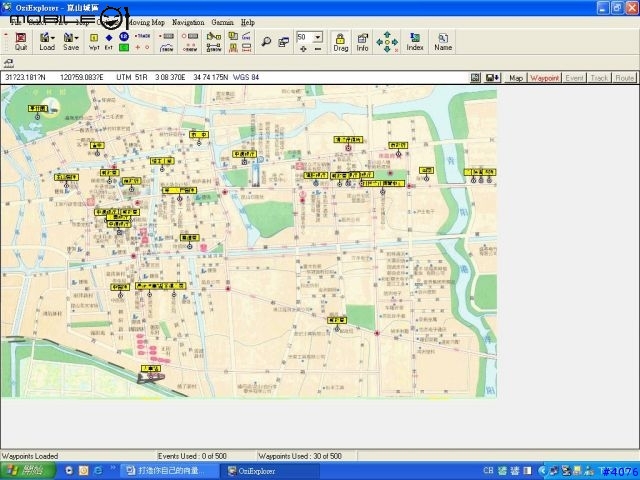This screenshot has width=640, height=480.
Task: Click the manual TRACK creation icon
Action: (142, 36)
